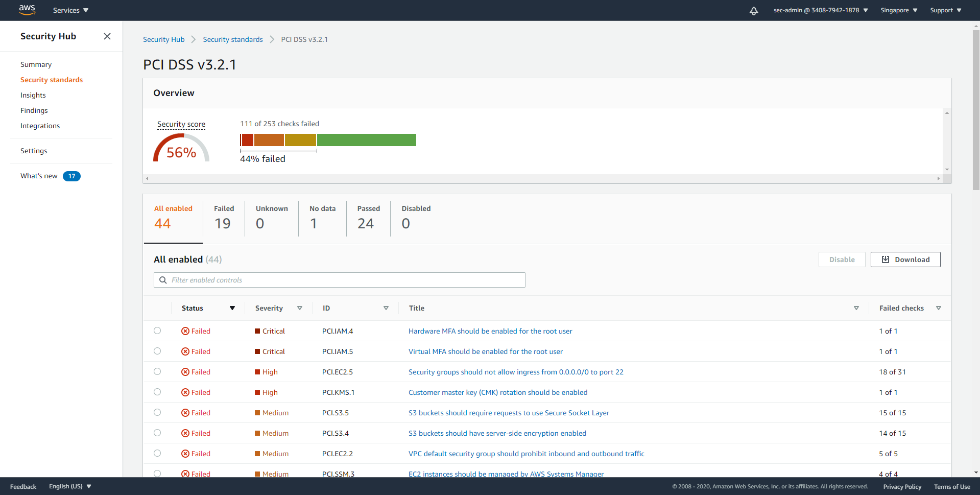The width and height of the screenshot is (980, 495).
Task: Open the Privacy Policy footer link
Action: click(x=902, y=487)
